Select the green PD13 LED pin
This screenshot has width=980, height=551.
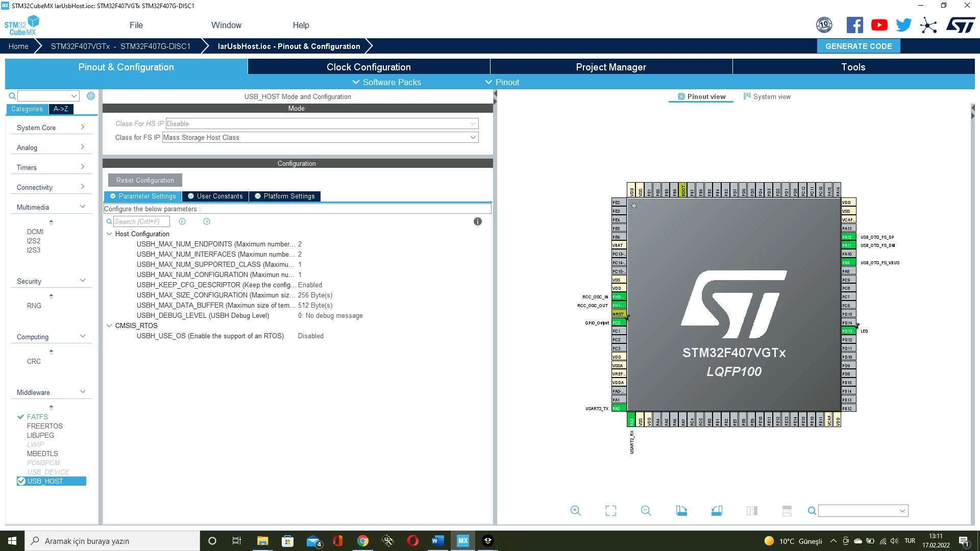(x=848, y=331)
